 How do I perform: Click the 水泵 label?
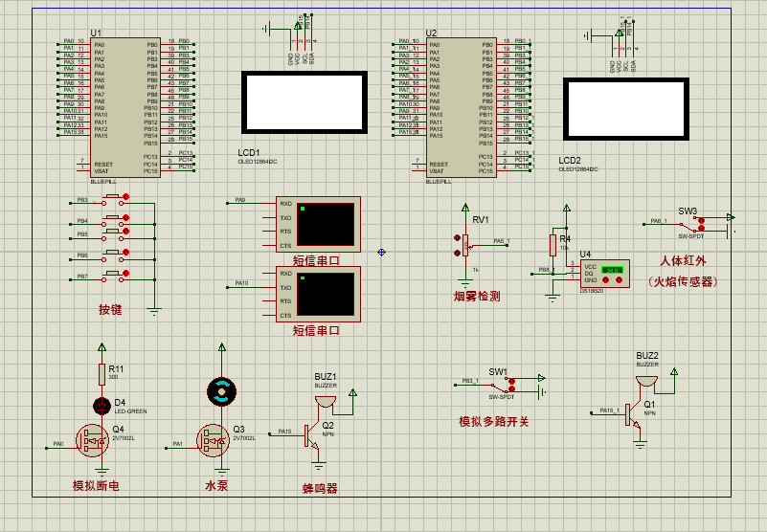pos(216,485)
